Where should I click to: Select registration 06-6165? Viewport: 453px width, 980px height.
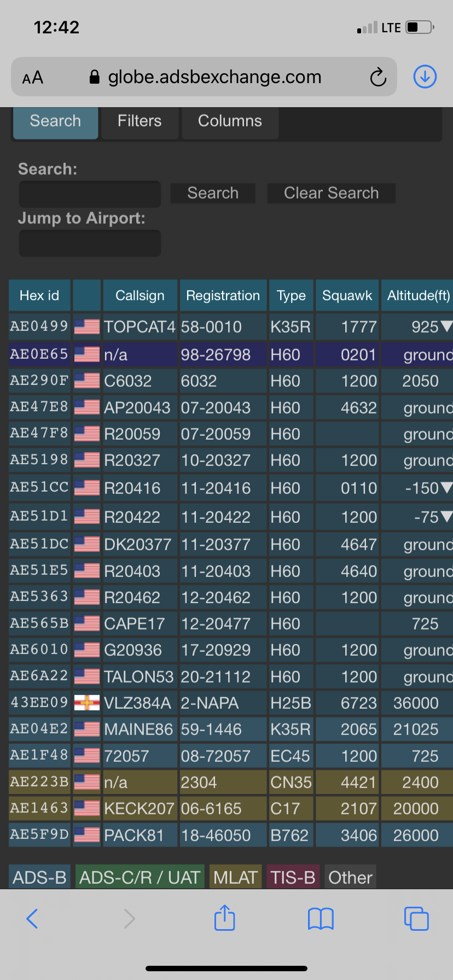click(x=211, y=808)
